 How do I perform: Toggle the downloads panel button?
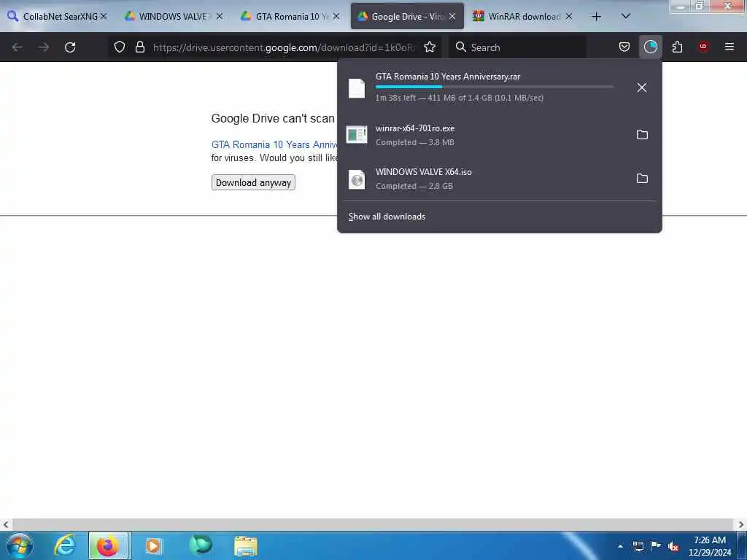(650, 47)
